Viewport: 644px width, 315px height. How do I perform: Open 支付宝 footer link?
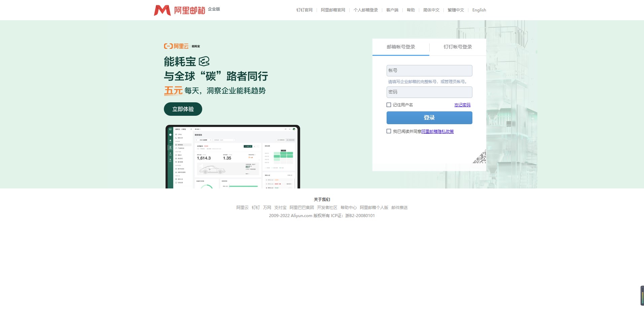pyautogui.click(x=280, y=208)
